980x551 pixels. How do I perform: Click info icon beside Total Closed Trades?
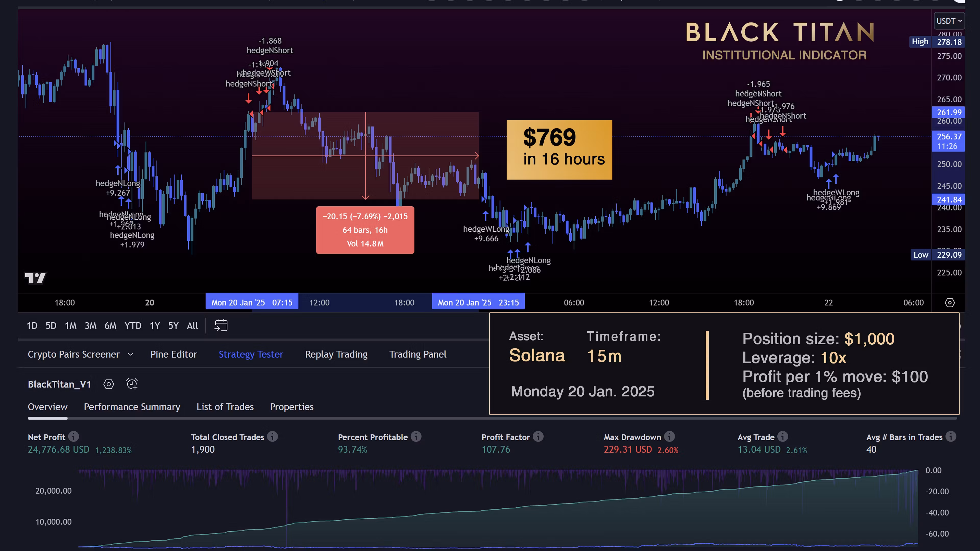(x=272, y=436)
